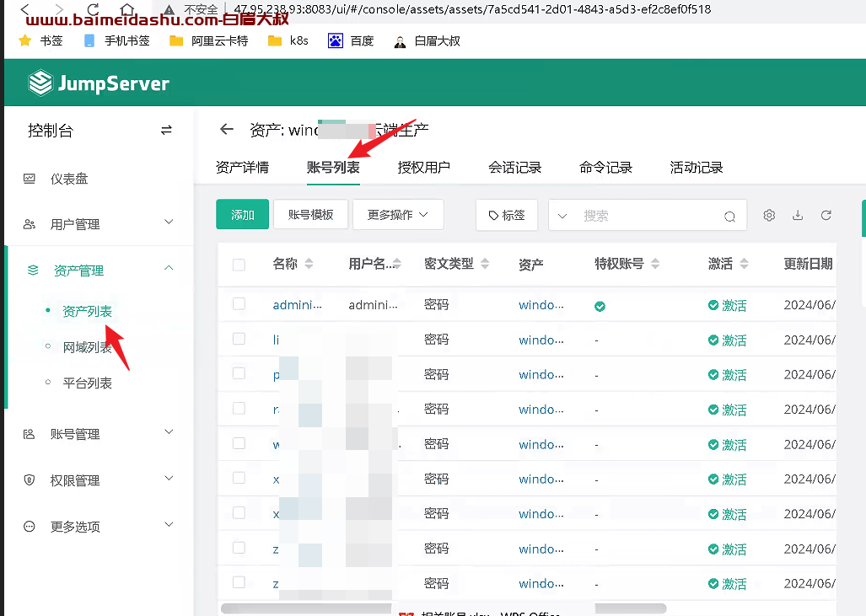Open the table column settings gear

click(x=769, y=215)
